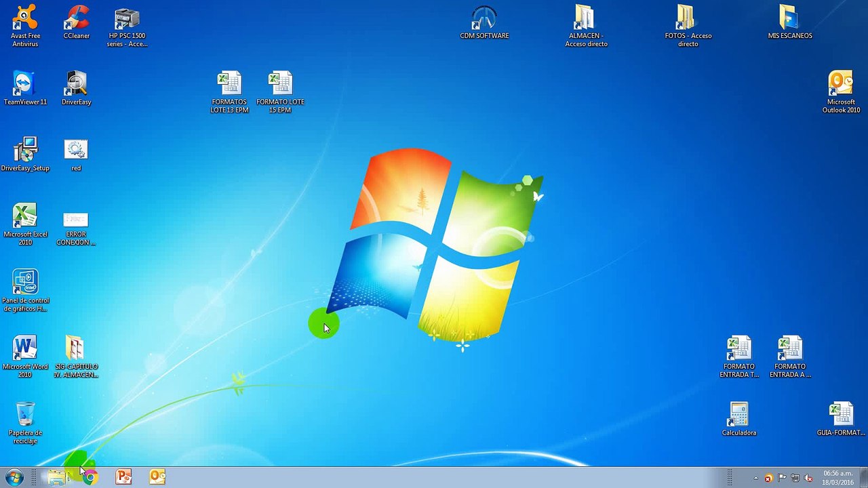This screenshot has height=488, width=868.
Task: Click the Show desktop strip beside the clock
Action: pos(863,478)
